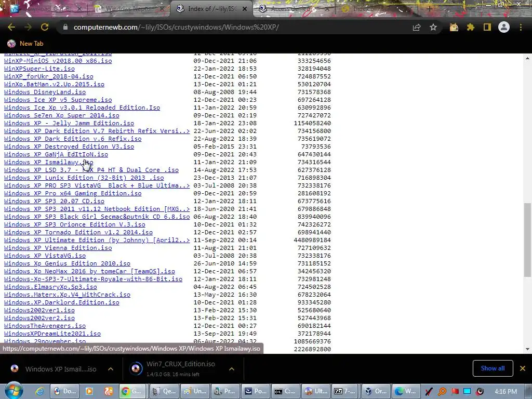Reload the current page

(45, 28)
